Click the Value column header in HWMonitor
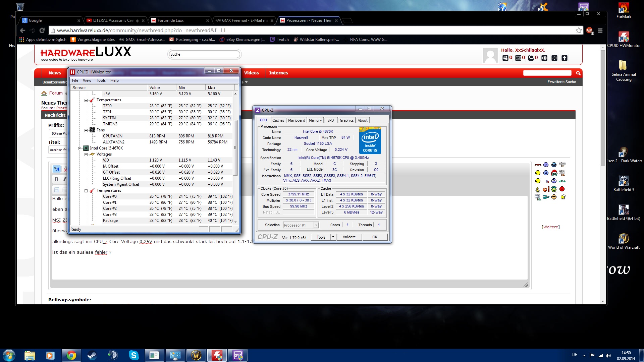This screenshot has width=644, height=362. pos(161,88)
